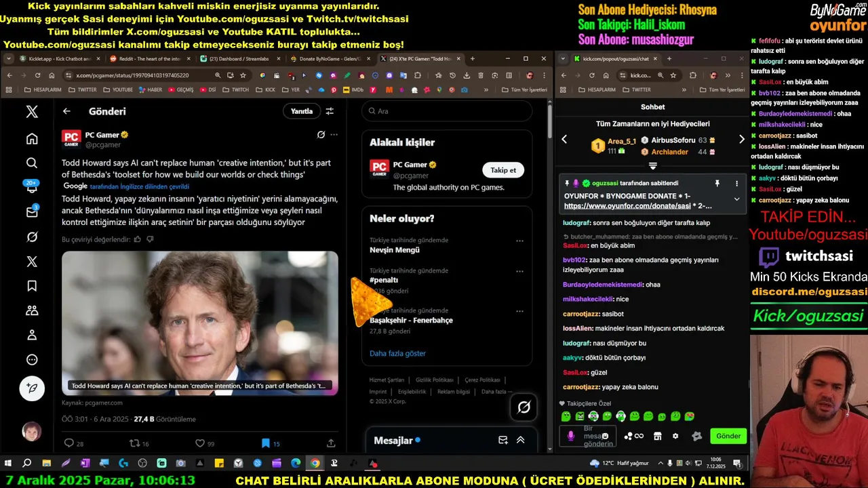Image resolution: width=868 pixels, height=488 pixels.
Task: Open a new tab in the X browser window
Action: [473, 59]
